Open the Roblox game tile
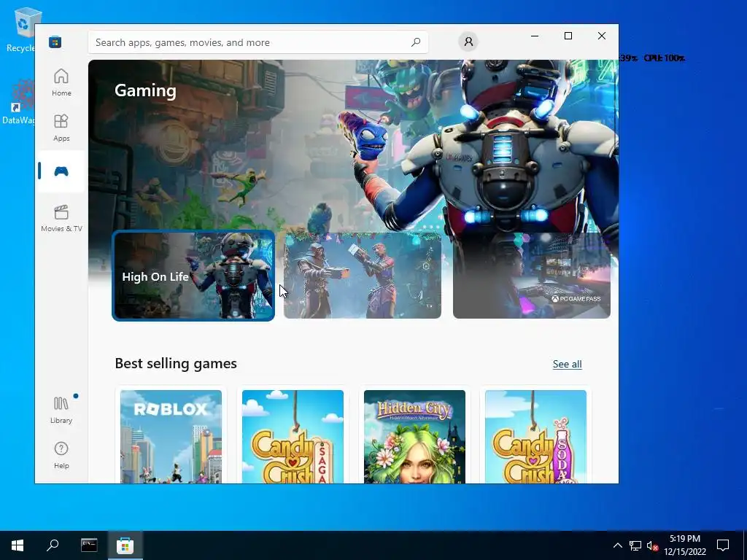747x560 pixels. coord(171,436)
